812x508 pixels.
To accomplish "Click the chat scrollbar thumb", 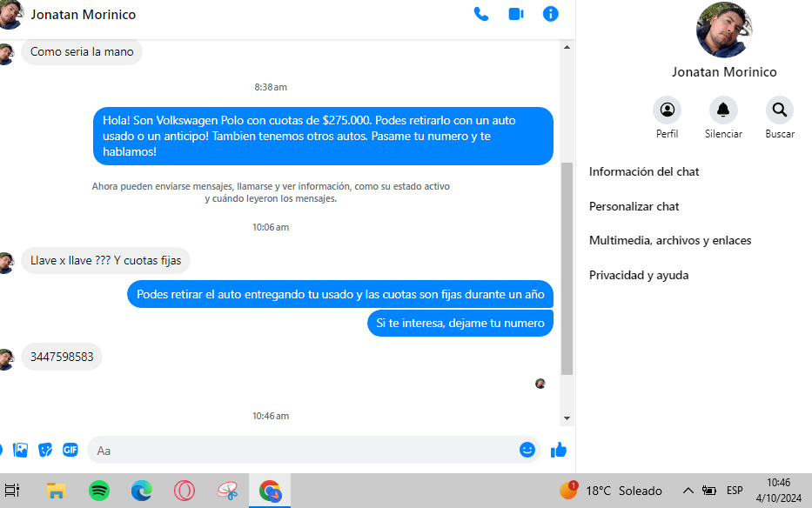I will pyautogui.click(x=567, y=268).
